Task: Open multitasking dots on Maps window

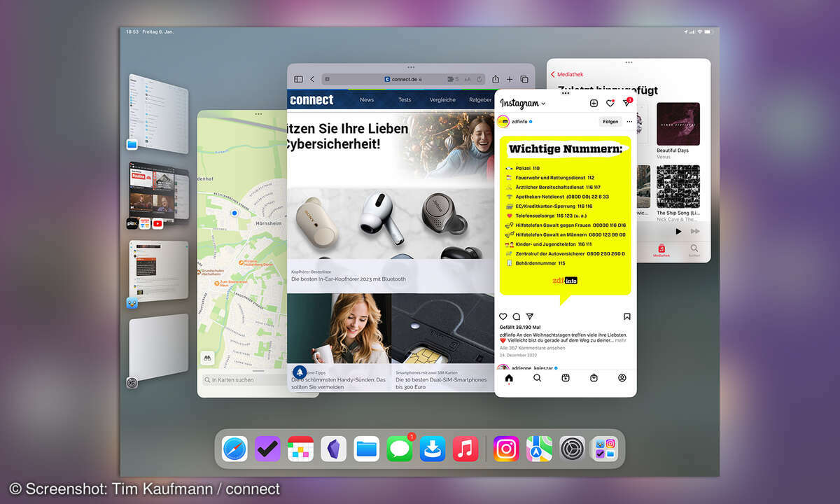Action: (x=258, y=113)
